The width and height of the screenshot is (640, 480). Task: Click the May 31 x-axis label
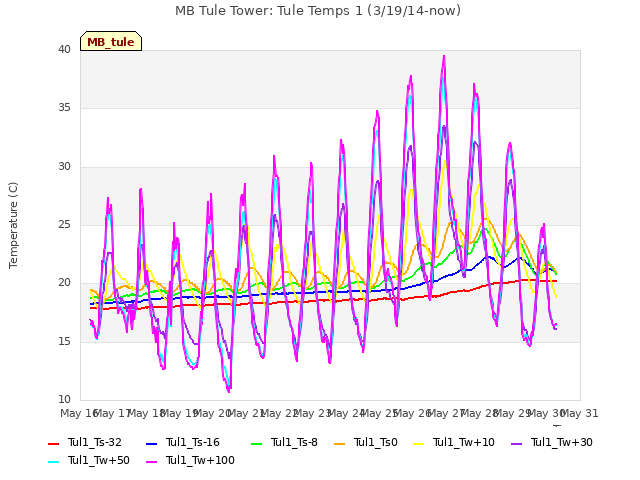(580, 413)
